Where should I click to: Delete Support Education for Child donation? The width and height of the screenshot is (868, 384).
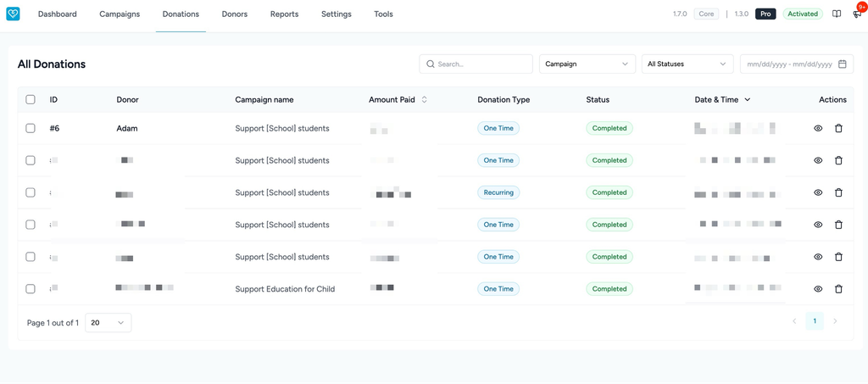tap(838, 289)
